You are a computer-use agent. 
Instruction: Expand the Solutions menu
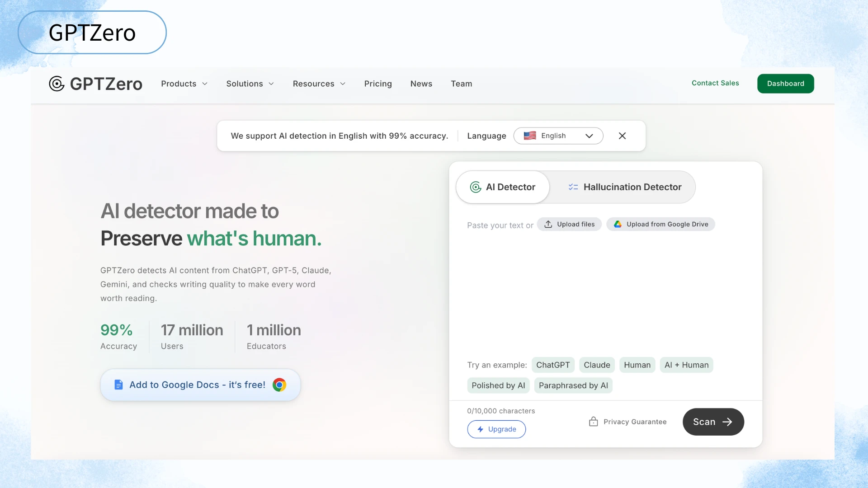(x=250, y=84)
